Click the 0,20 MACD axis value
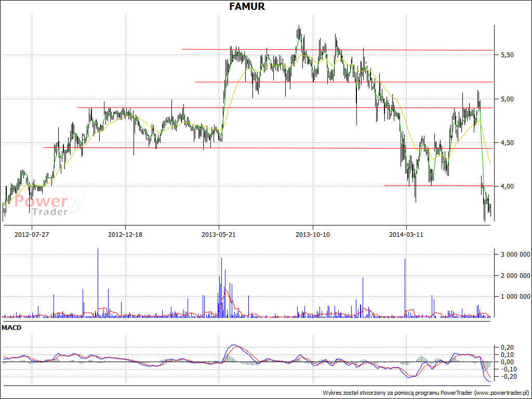 tap(507, 347)
